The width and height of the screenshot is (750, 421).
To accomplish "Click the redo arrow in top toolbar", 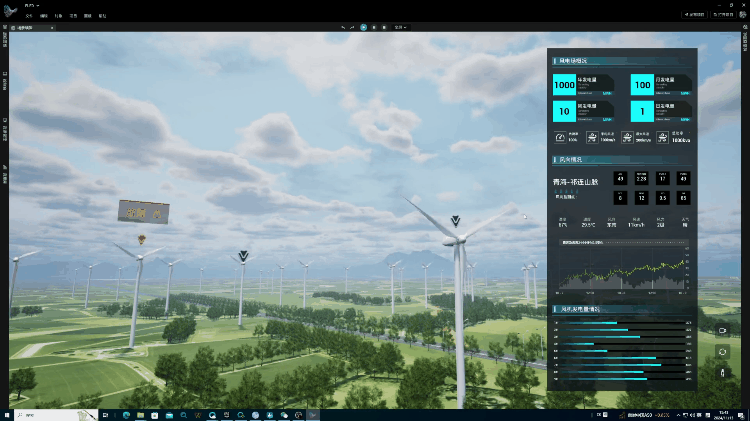I will (x=353, y=27).
